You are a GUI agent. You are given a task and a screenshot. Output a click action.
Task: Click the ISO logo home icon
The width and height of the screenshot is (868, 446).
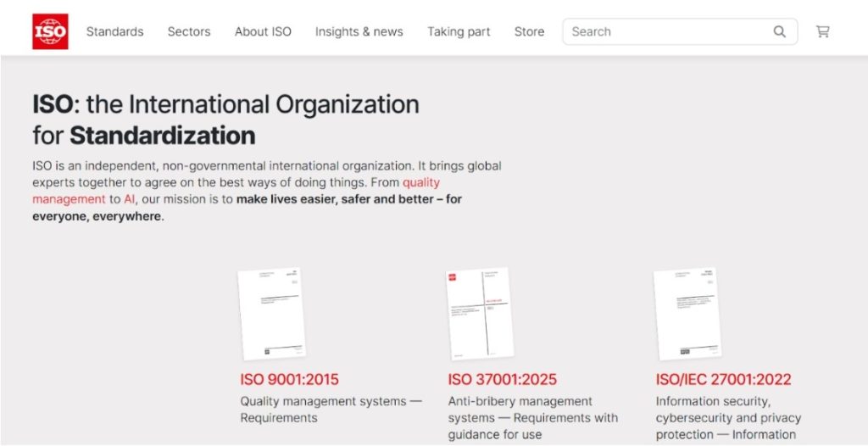[x=50, y=31]
